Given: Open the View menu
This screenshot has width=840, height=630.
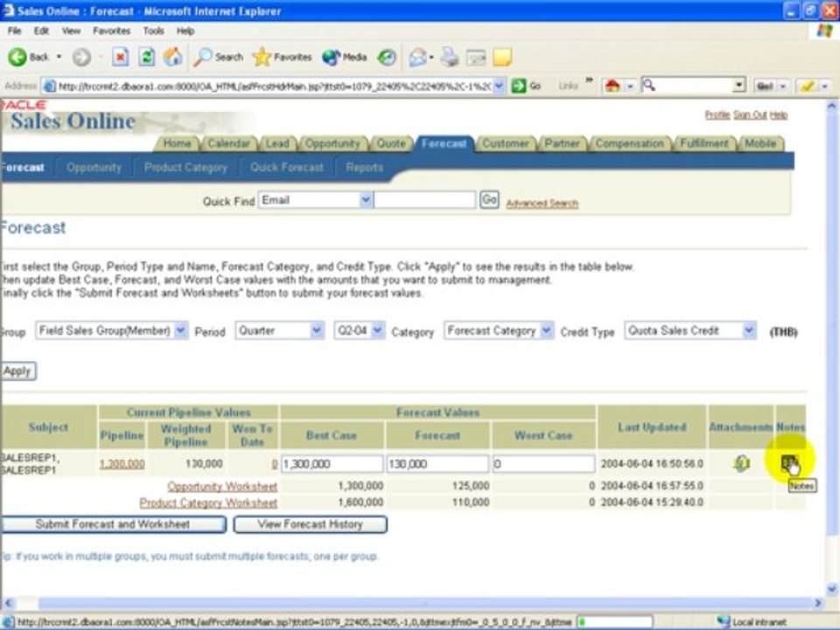Looking at the screenshot, I should (x=71, y=31).
